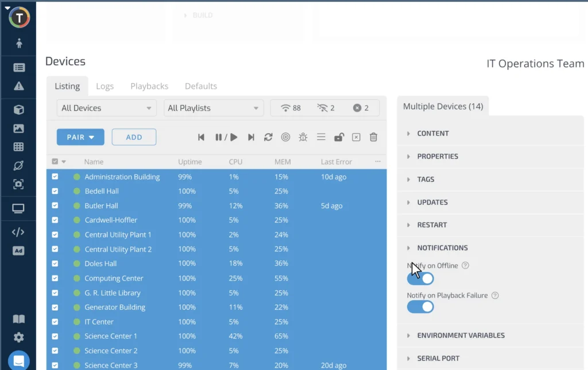Select the Multiple Devices (14) tab
The height and width of the screenshot is (370, 588).
tap(443, 106)
